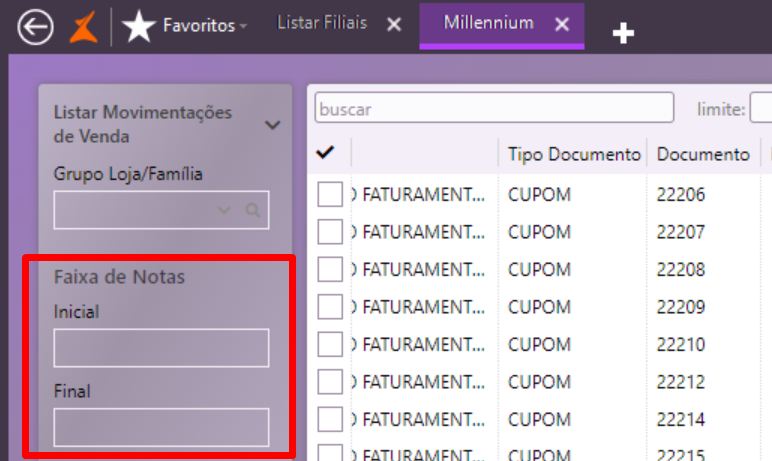Screen dimensions: 772x461
Task: Check the row for document 22212
Action: [x=330, y=382]
